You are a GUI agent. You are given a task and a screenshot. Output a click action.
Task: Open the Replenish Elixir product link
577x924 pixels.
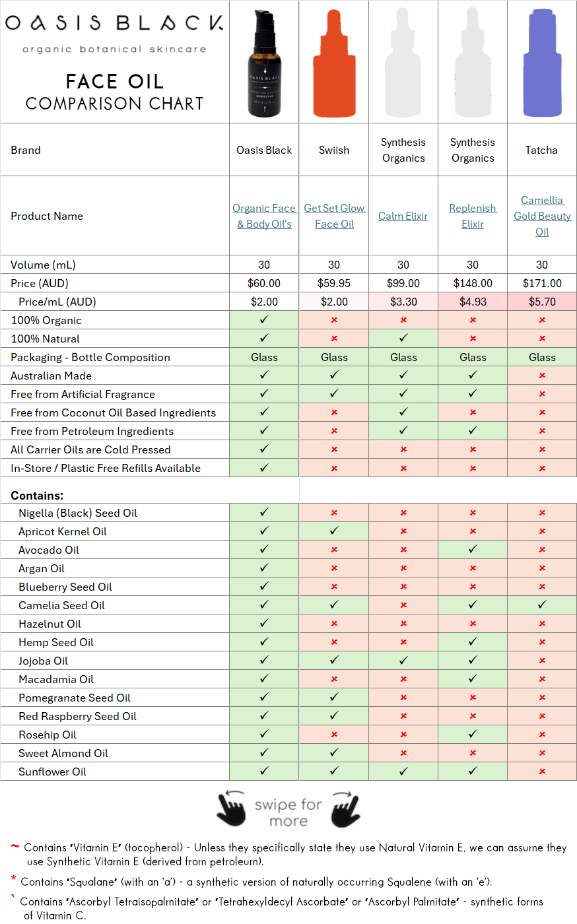[x=473, y=216]
